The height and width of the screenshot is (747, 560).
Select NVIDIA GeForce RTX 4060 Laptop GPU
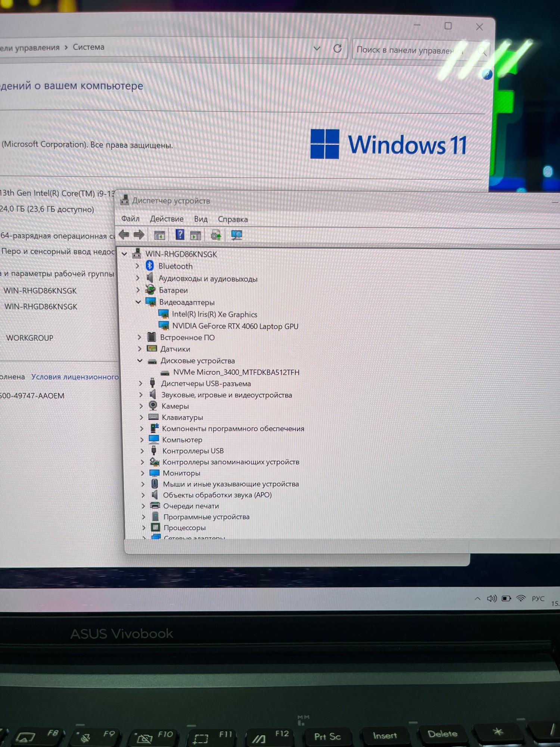235,326
